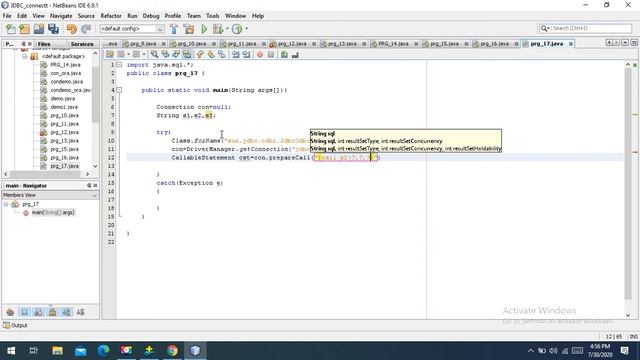Click the New Project toolbar icon
This screenshot has height=360, width=640.
pyautogui.click(x=24, y=29)
